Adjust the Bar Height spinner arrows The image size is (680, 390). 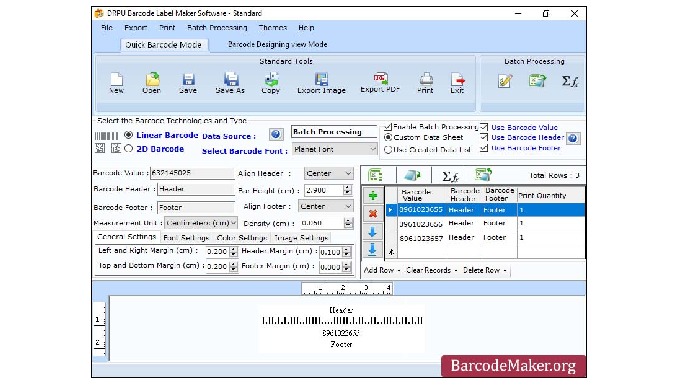click(x=347, y=190)
